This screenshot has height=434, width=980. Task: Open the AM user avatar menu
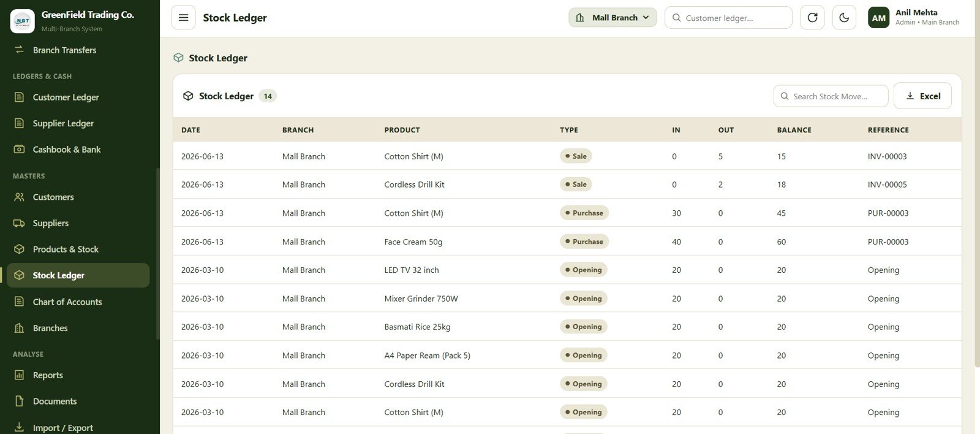[878, 18]
